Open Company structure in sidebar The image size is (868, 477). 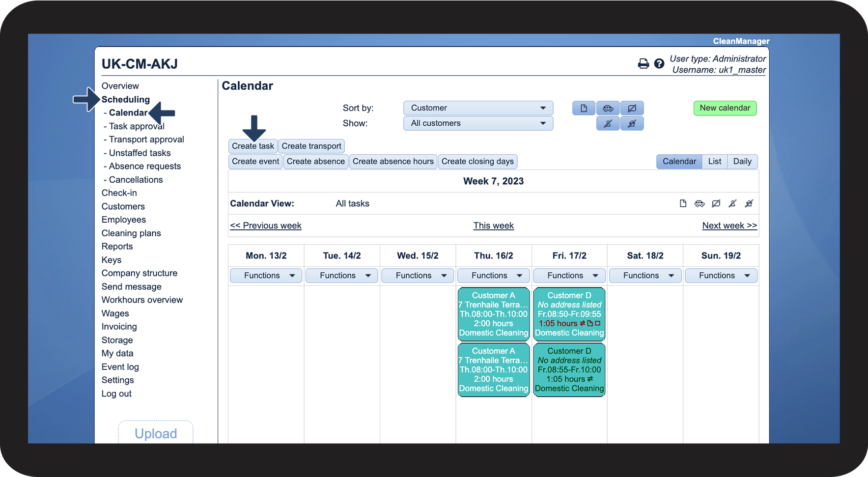(140, 273)
